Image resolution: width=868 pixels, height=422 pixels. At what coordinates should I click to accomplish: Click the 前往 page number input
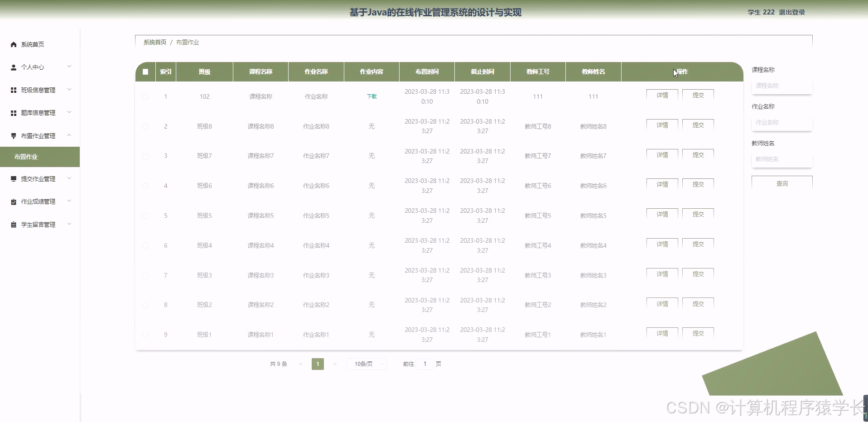pyautogui.click(x=425, y=364)
